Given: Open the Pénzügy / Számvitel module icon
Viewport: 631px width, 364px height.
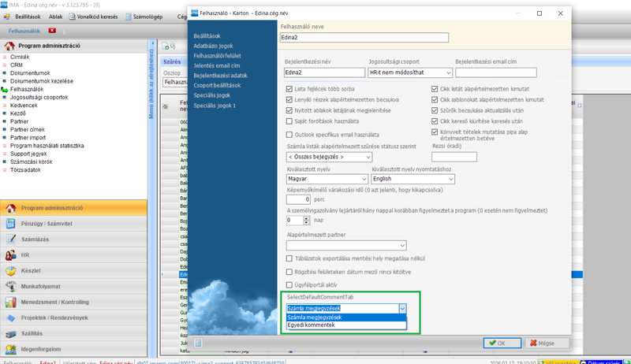Looking at the screenshot, I should (x=11, y=225).
